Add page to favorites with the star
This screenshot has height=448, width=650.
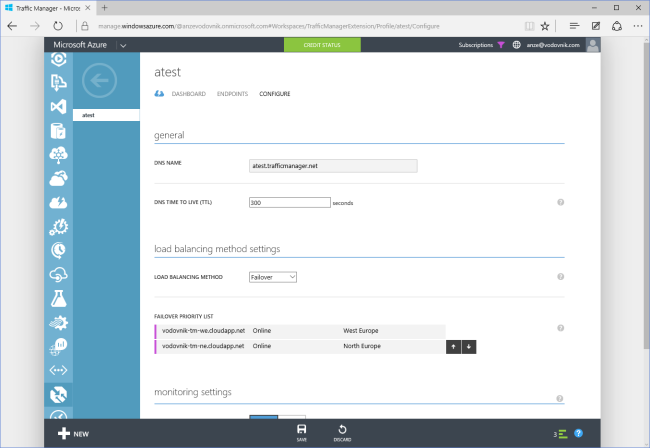545,26
